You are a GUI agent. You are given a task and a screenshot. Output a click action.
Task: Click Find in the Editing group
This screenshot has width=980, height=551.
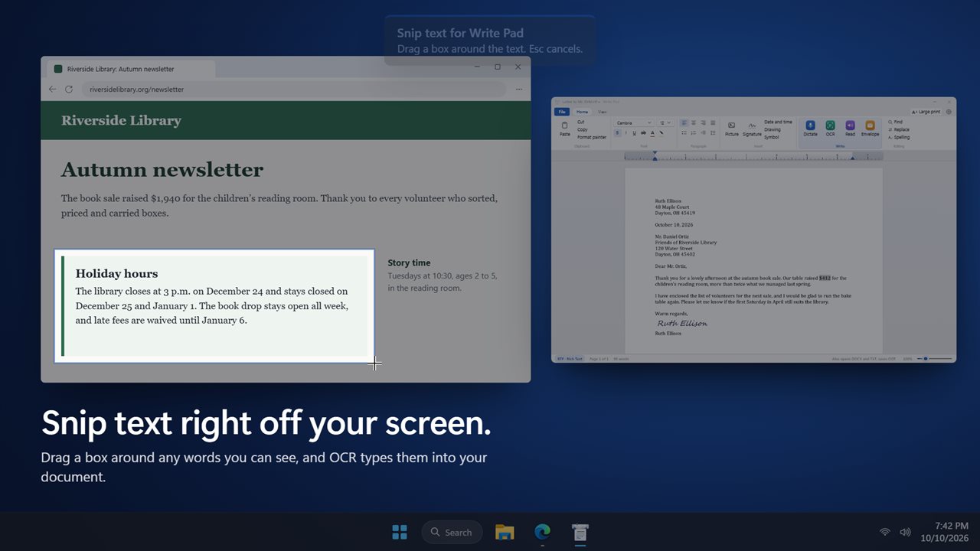[x=896, y=122]
